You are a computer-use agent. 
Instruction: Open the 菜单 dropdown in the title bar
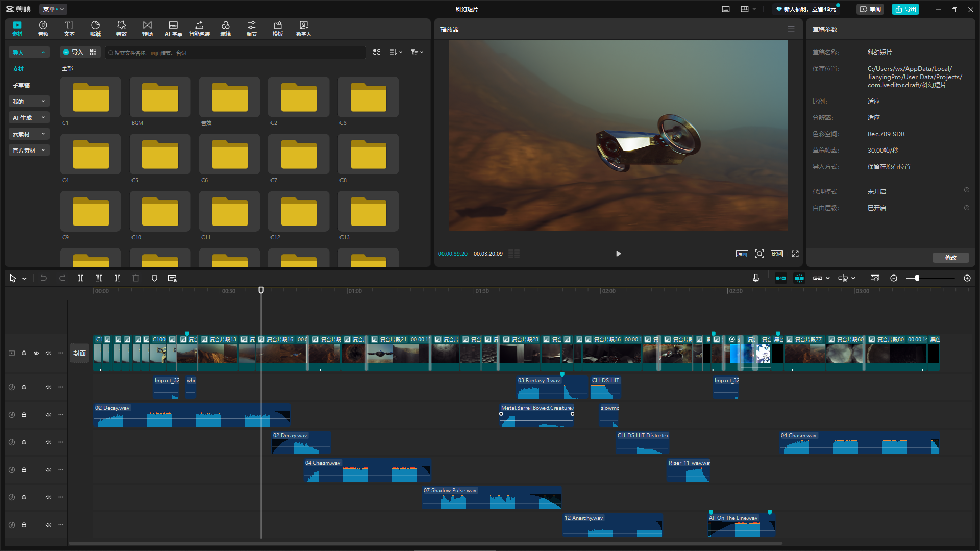pyautogui.click(x=53, y=9)
